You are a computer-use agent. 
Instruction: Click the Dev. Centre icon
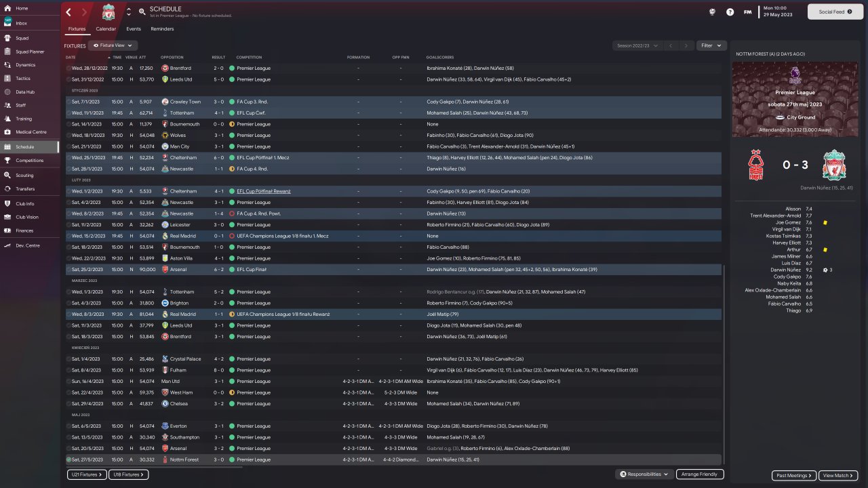click(7, 245)
